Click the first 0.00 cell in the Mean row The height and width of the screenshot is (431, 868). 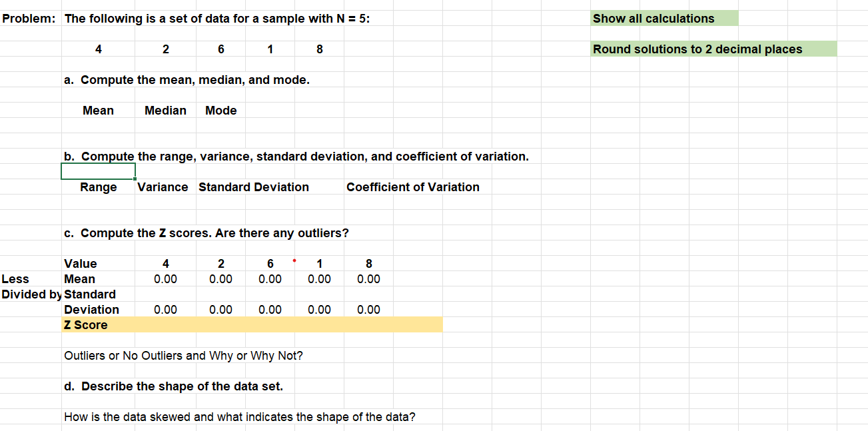165,278
